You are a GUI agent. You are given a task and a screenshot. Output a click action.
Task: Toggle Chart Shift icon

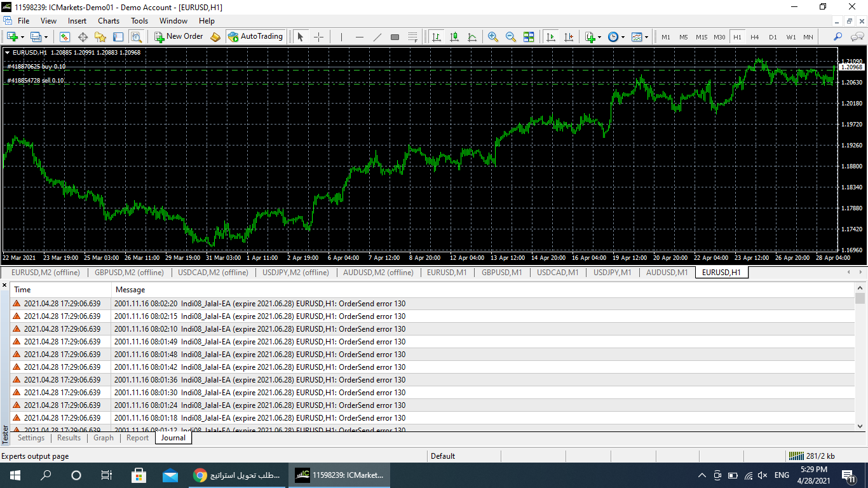pyautogui.click(x=569, y=37)
